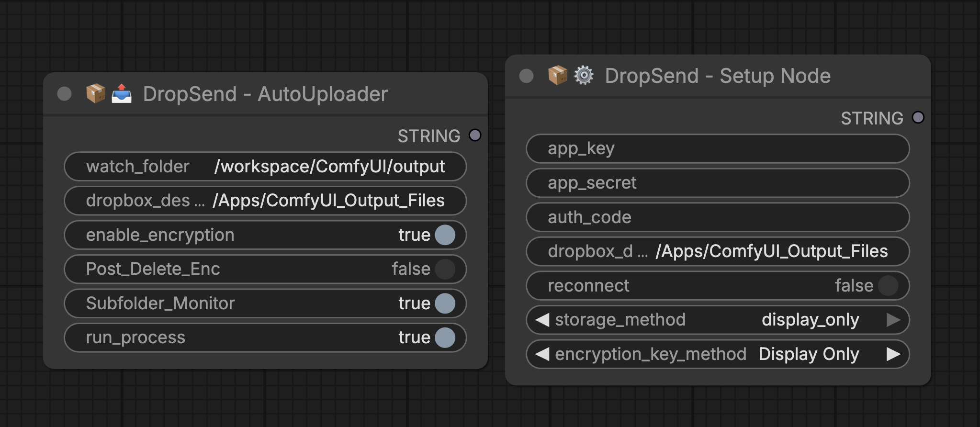Click the status circle on AutoUploader node header
The width and height of the screenshot is (980, 427).
click(x=64, y=94)
